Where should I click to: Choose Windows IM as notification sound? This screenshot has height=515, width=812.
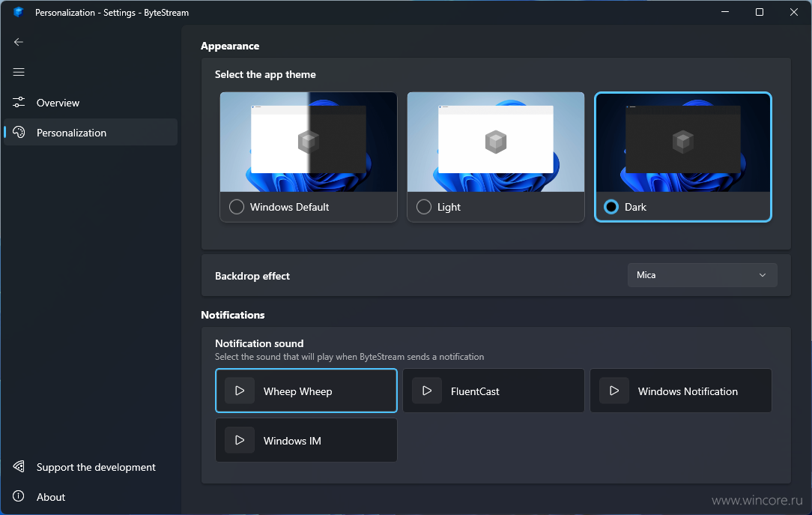pyautogui.click(x=306, y=440)
